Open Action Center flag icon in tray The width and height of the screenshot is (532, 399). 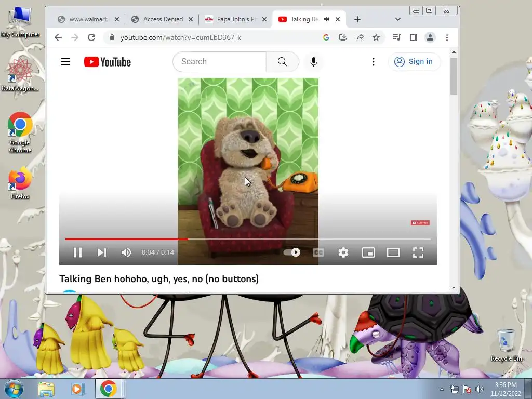467,389
